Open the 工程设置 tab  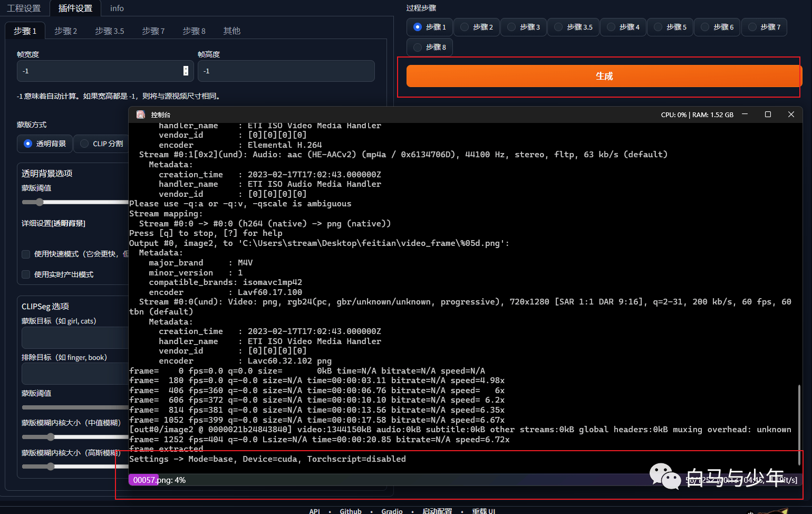click(24, 8)
